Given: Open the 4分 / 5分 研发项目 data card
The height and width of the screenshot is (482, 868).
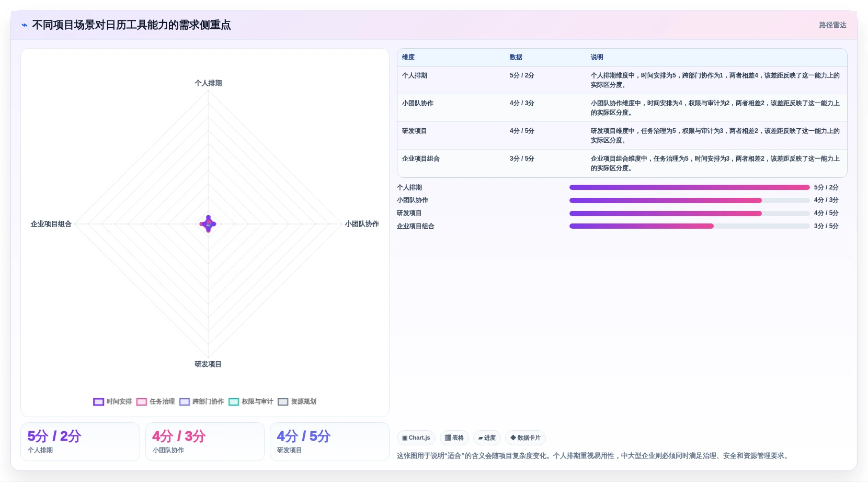Looking at the screenshot, I should [x=329, y=442].
